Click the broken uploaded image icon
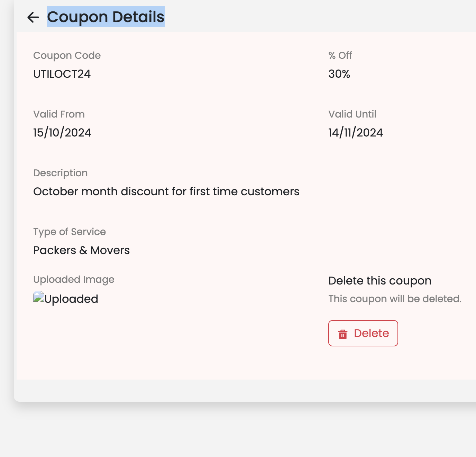This screenshot has height=457, width=476. [x=39, y=297]
